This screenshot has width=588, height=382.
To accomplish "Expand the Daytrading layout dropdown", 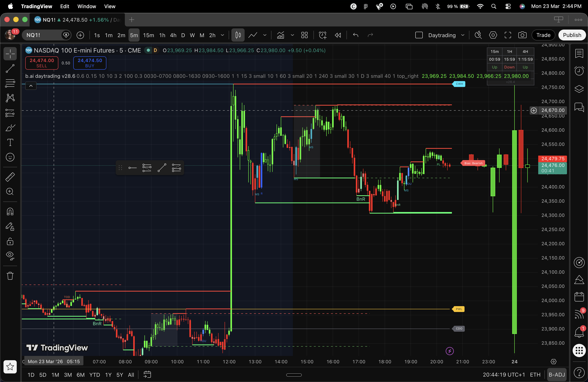I will [x=463, y=35].
